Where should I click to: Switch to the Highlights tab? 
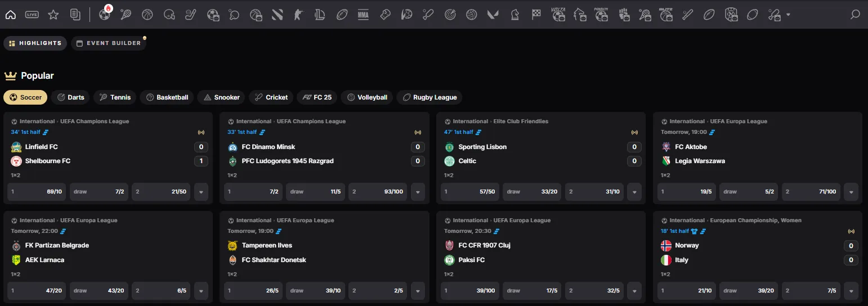tap(35, 43)
